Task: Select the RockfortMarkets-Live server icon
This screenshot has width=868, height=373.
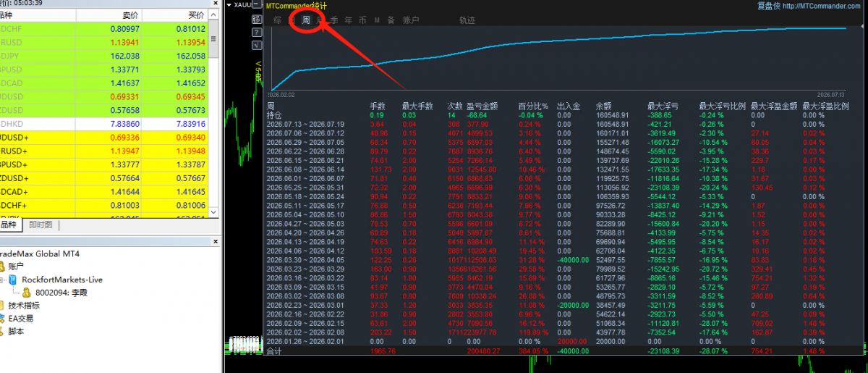Action: [13, 280]
